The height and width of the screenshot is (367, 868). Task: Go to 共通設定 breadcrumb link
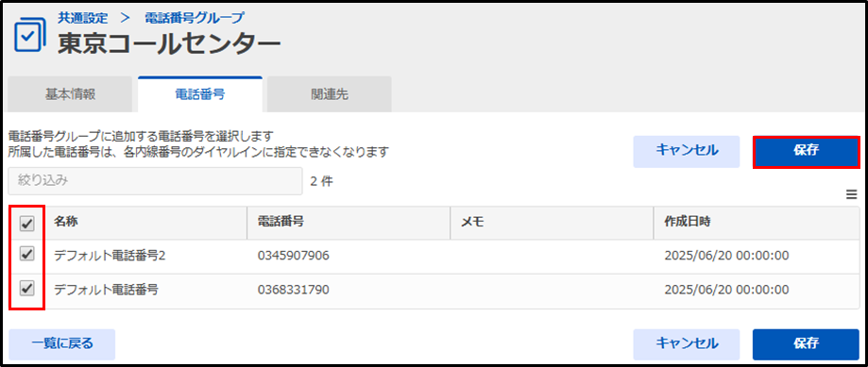click(x=83, y=18)
